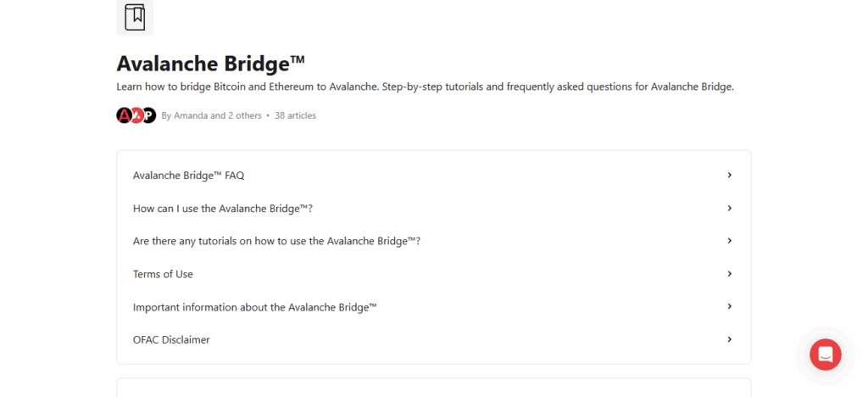This screenshot has height=397, width=868.
Task: Click the chevron beside Avalanche Bridge FAQ
Action: (729, 175)
